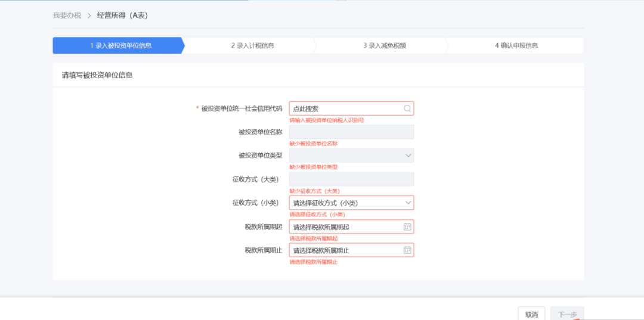Image resolution: width=644 pixels, height=320 pixels.
Task: Click the 被投资单位名称 field
Action: (x=352, y=132)
